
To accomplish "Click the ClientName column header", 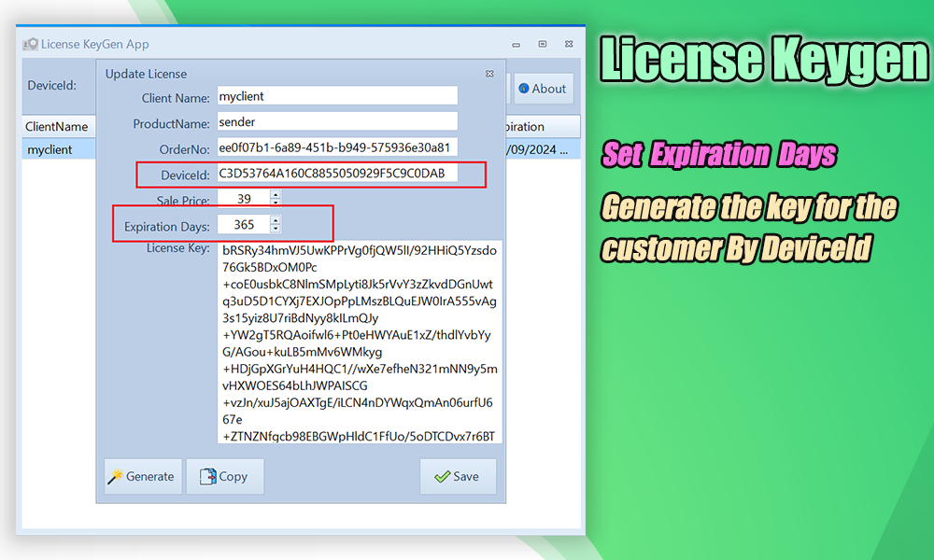I will [x=58, y=126].
